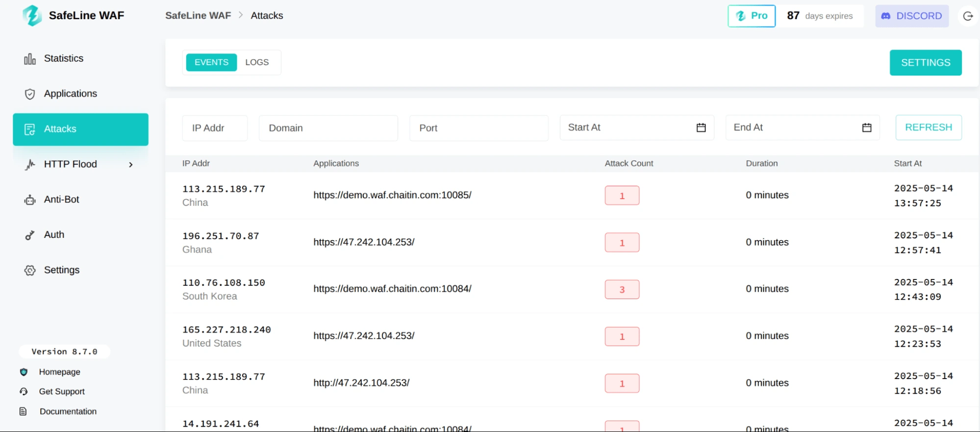This screenshot has width=980, height=432.
Task: Click the Attacks list icon in sidebar
Action: coord(30,129)
